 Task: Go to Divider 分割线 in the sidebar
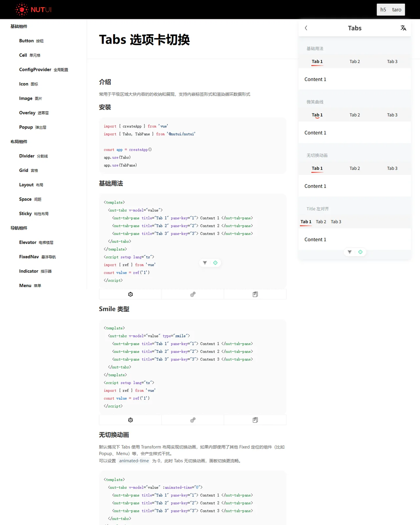pyautogui.click(x=33, y=156)
